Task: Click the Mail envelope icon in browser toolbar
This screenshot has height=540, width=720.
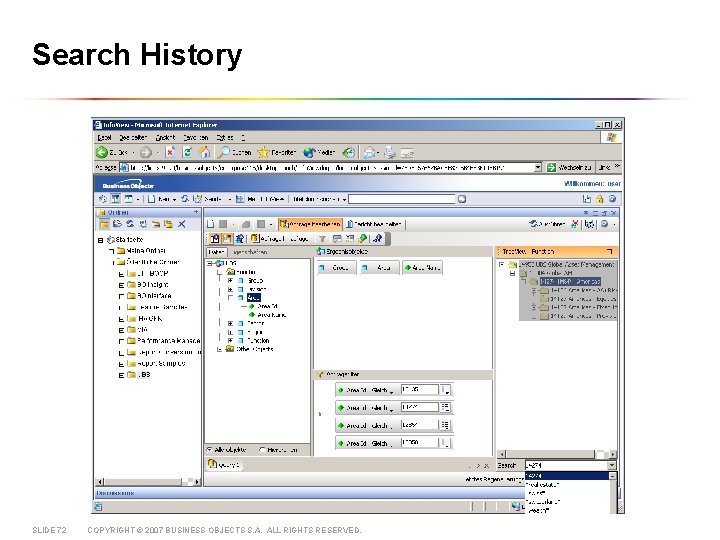Action: pos(369,152)
